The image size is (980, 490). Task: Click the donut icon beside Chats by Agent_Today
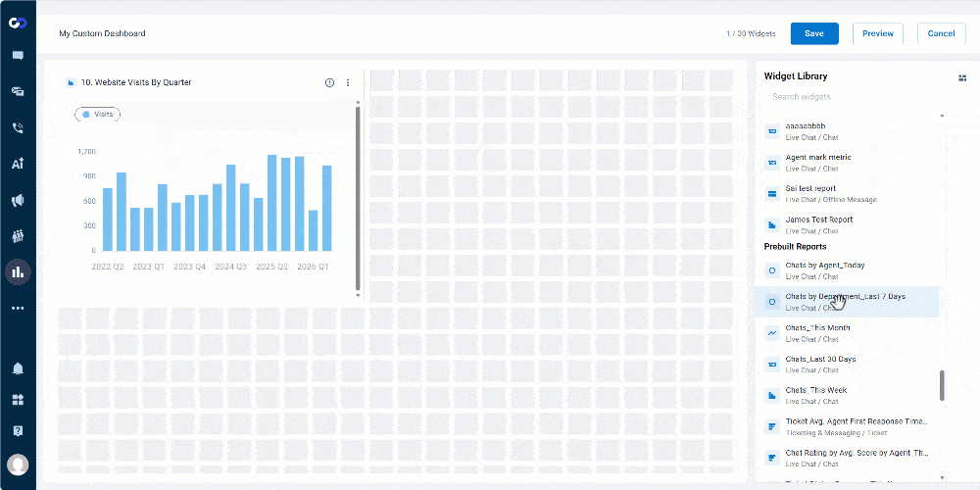pos(772,270)
